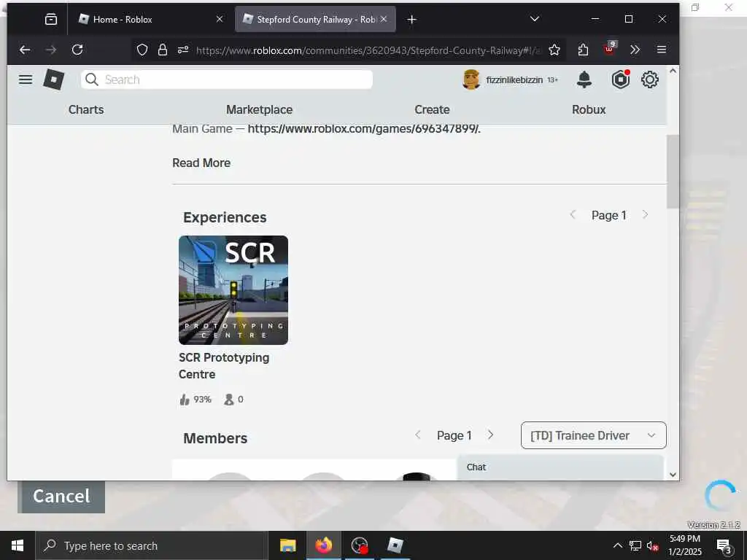Open the uBlock extension icon with badge 9

click(x=609, y=49)
